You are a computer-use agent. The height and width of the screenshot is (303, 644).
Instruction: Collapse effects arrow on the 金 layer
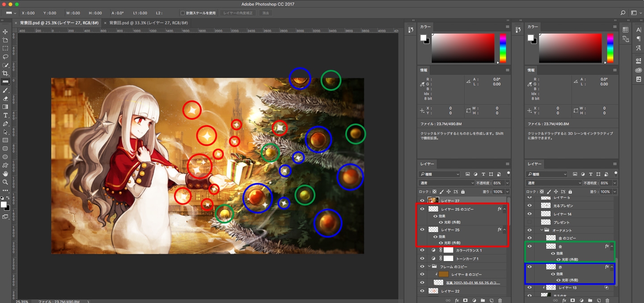point(612,246)
